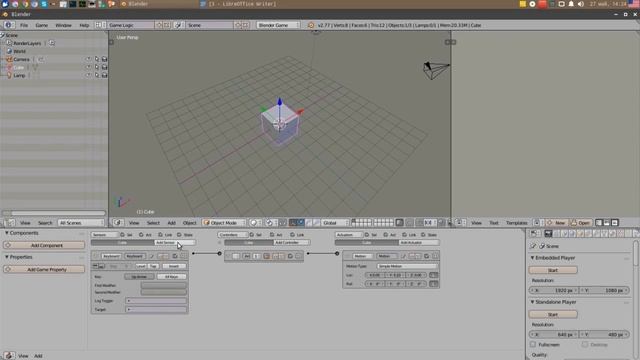The width and height of the screenshot is (640, 360).
Task: Click Start under Embedded Player
Action: coord(553,270)
